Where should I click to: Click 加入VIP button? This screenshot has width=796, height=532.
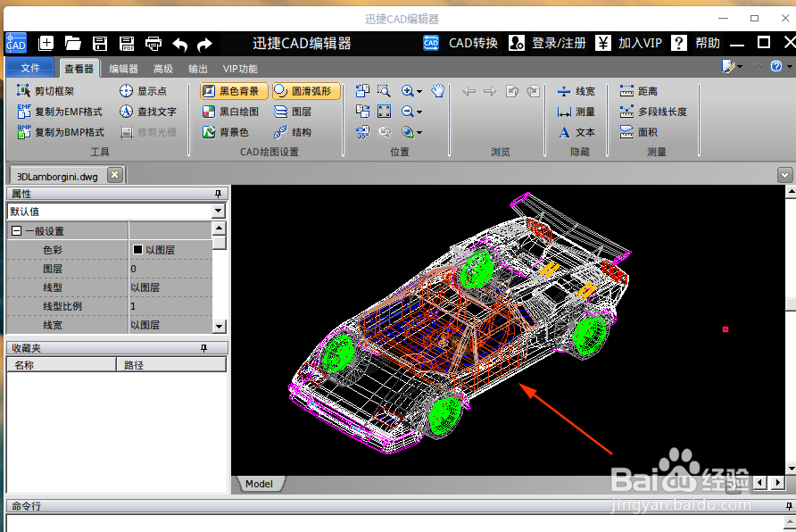[628, 43]
